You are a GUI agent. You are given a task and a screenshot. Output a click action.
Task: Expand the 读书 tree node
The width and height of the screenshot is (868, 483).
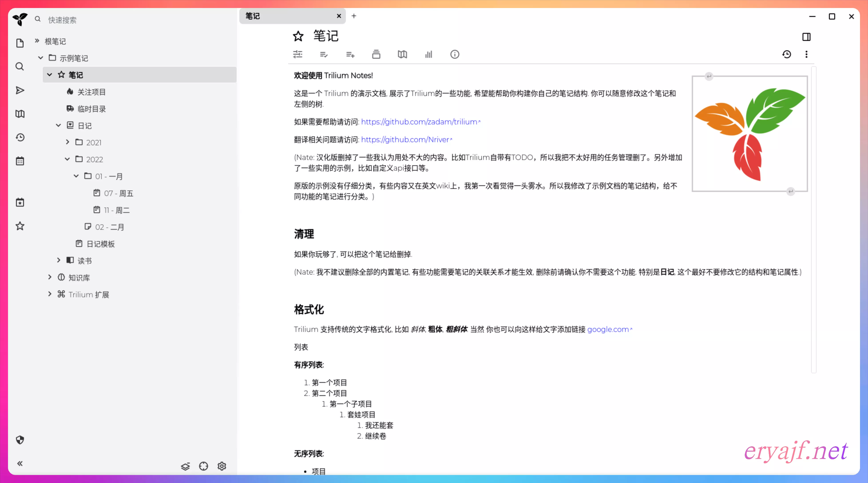[58, 260]
